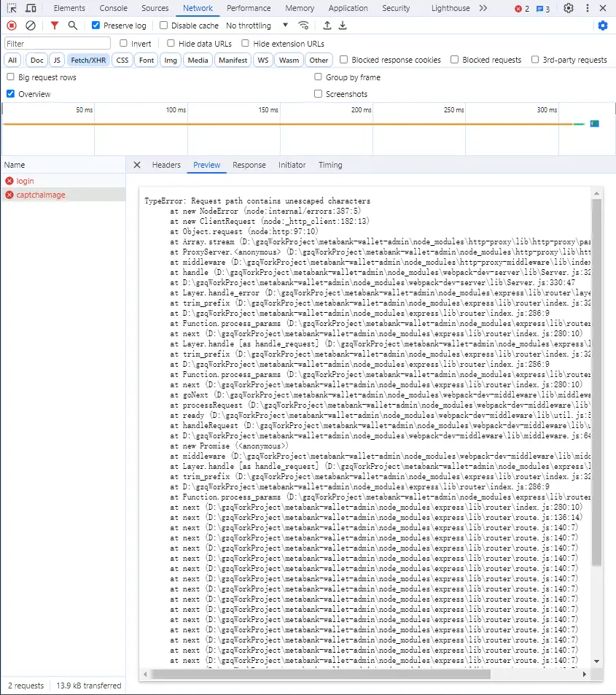Image resolution: width=616 pixels, height=695 pixels.
Task: Enable Hide extension URLs
Action: pyautogui.click(x=245, y=43)
